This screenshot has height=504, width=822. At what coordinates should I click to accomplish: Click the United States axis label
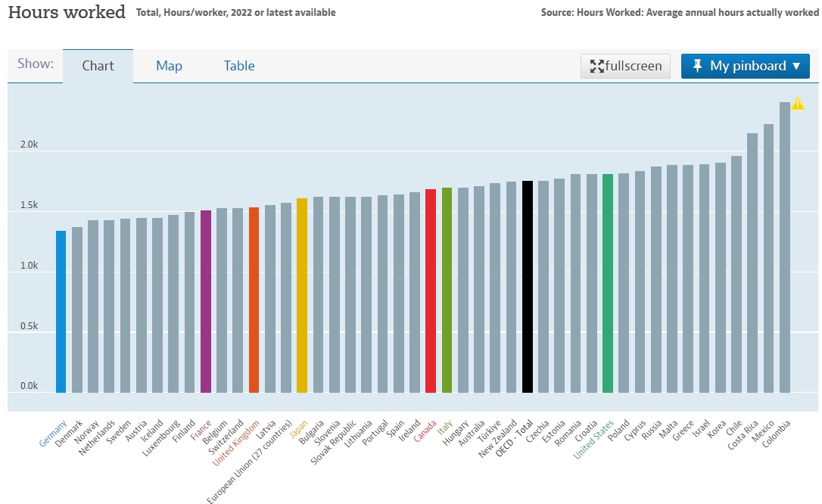pos(593,439)
